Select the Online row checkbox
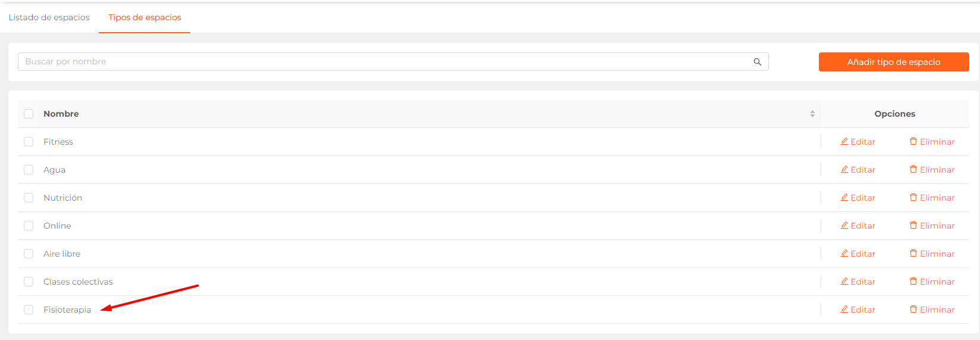 pos(29,226)
